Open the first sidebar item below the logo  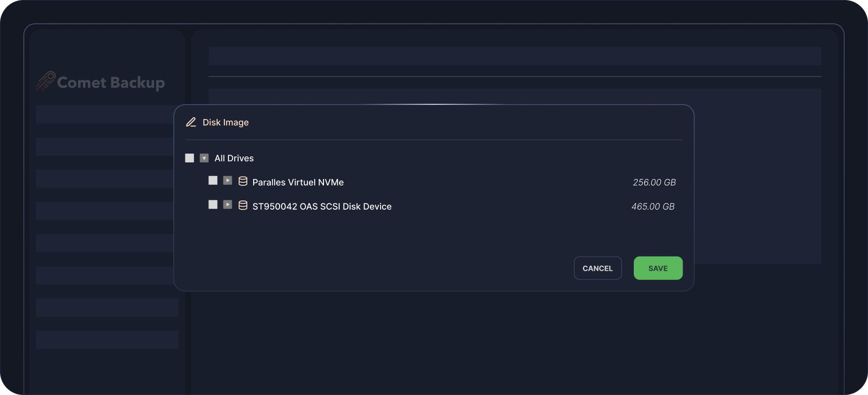pos(105,115)
